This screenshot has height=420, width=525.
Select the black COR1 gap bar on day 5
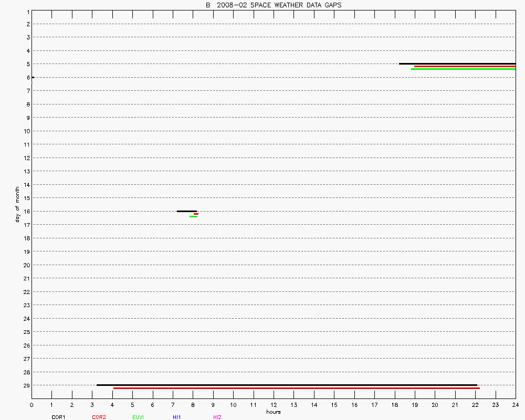[x=457, y=64]
